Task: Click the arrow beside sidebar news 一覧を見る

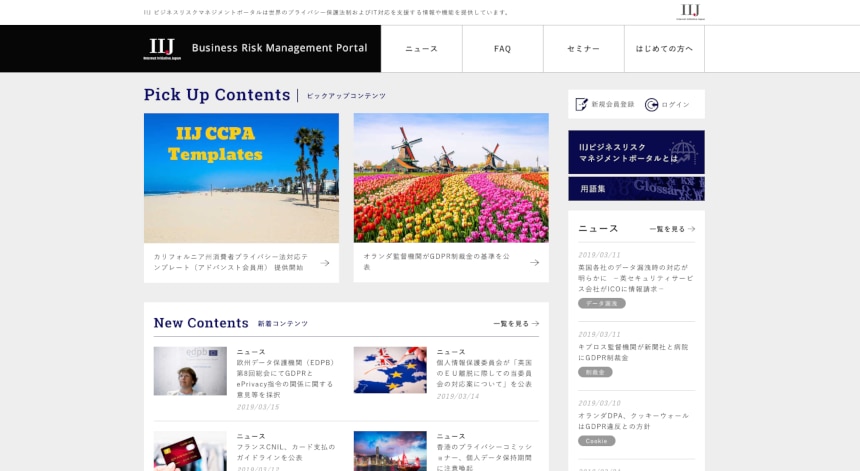Action: (x=691, y=229)
